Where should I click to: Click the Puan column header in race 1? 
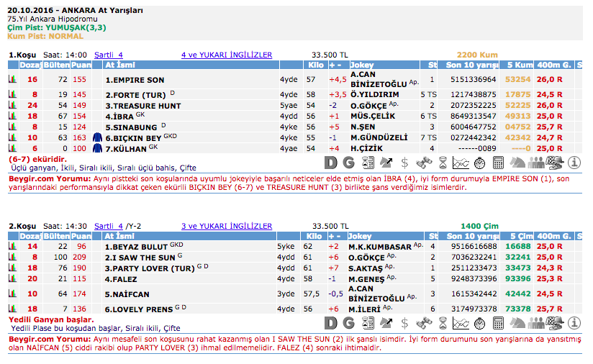(x=81, y=65)
